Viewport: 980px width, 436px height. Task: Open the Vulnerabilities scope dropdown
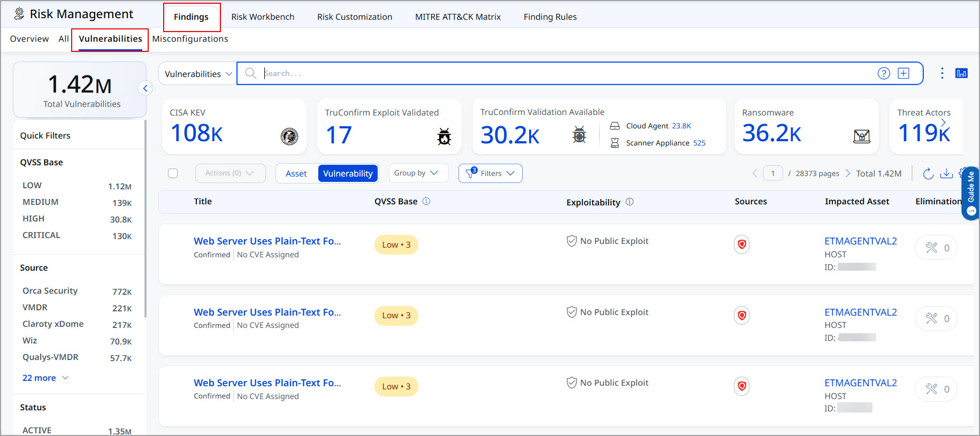pyautogui.click(x=198, y=74)
